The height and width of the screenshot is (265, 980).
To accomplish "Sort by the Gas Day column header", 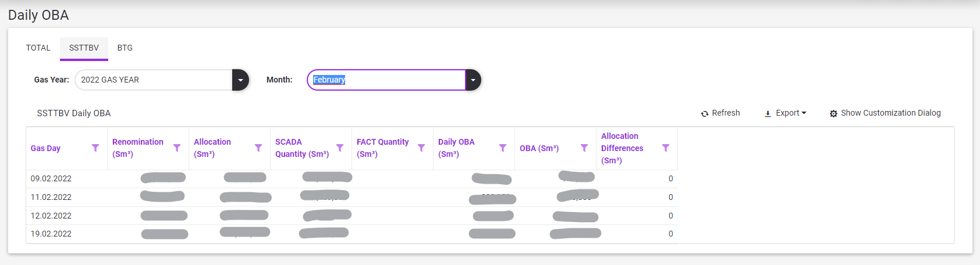I will 46,149.
